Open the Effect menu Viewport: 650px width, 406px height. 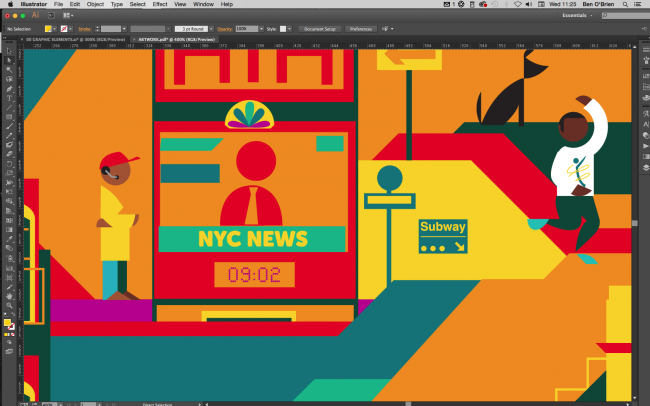tap(160, 5)
